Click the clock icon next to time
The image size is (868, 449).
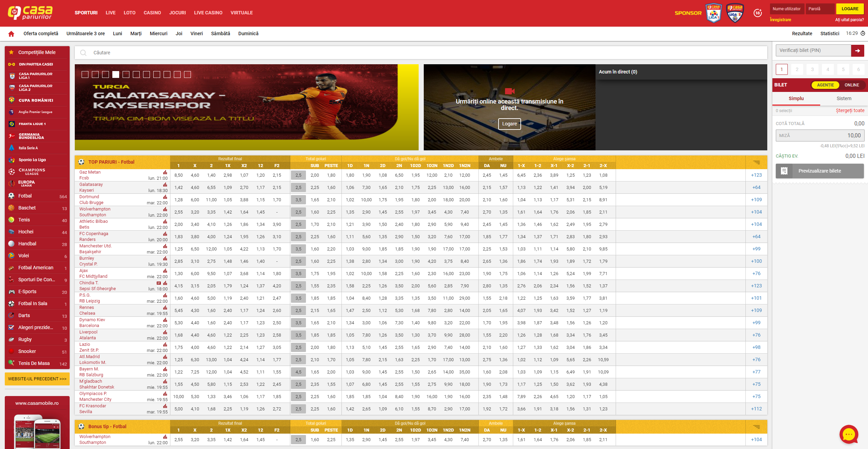(863, 33)
